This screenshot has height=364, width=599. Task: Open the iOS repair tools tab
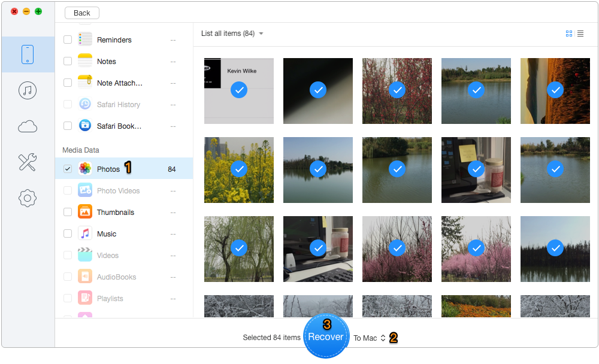click(28, 162)
